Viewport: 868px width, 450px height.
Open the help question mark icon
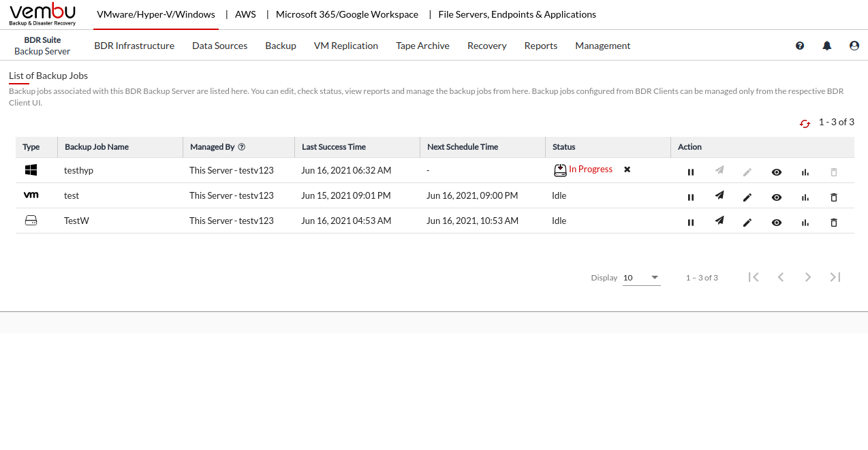800,46
